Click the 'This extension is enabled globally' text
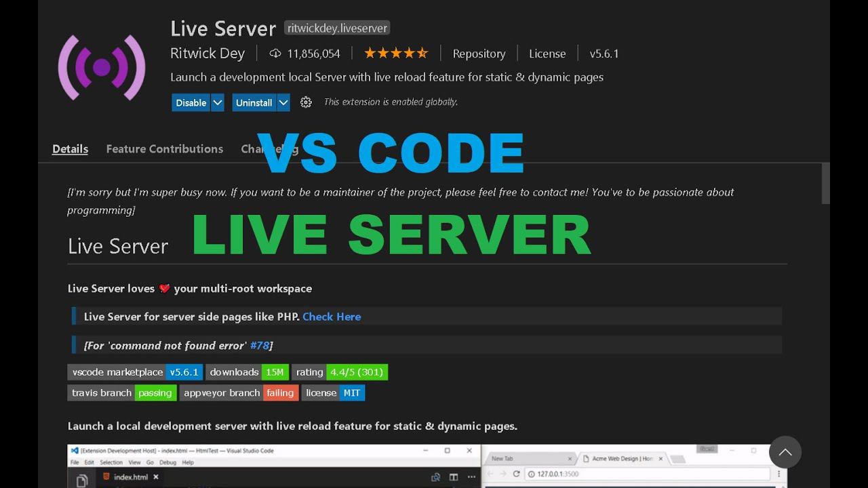868x488 pixels. coord(391,102)
